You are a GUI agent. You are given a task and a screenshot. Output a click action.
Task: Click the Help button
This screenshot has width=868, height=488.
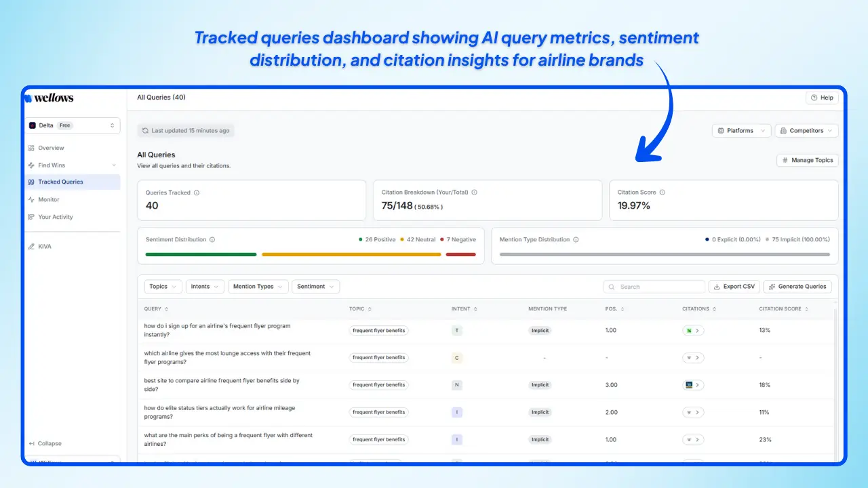(822, 98)
